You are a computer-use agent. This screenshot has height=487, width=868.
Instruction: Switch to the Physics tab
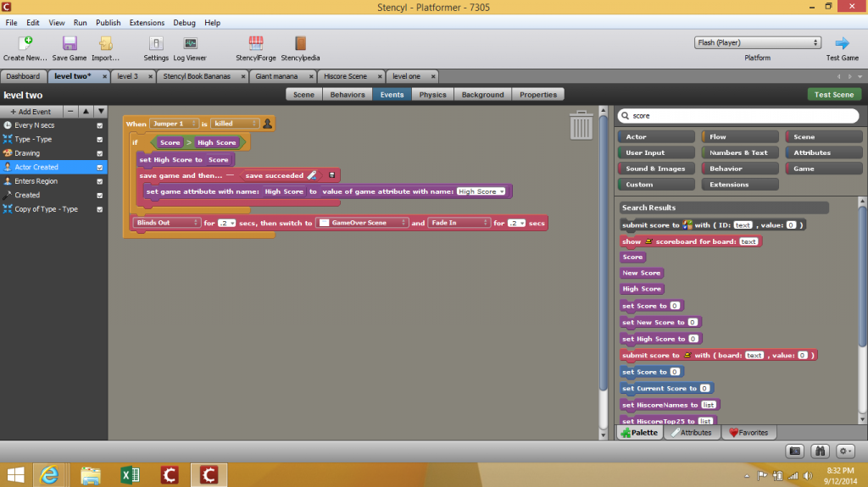[432, 95]
